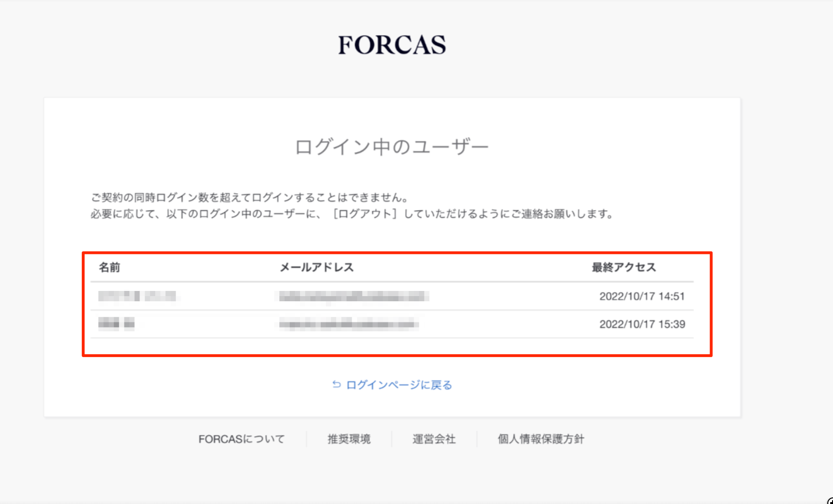Click the 最終アクセス column header
This screenshot has height=504, width=833.
[624, 267]
